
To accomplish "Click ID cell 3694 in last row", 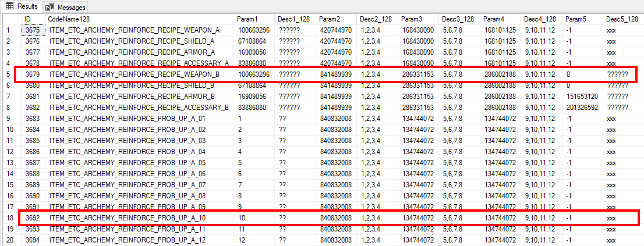I will click(x=33, y=240).
